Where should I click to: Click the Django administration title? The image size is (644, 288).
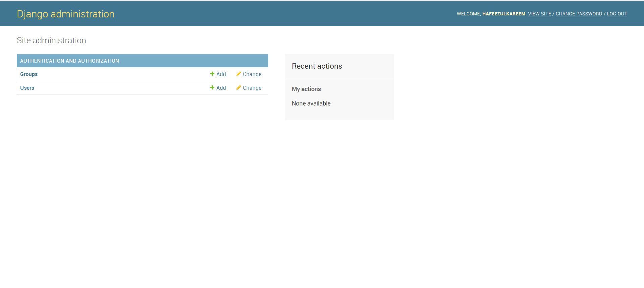[x=66, y=14]
